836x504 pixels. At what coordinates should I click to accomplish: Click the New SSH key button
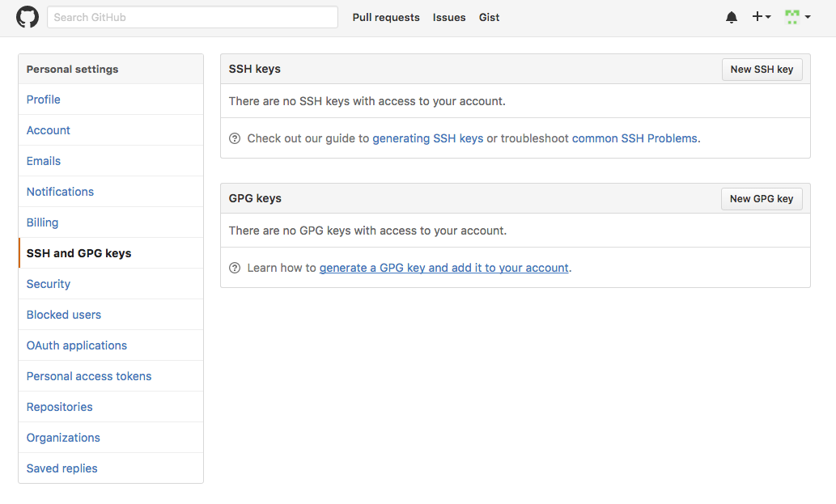pyautogui.click(x=762, y=69)
